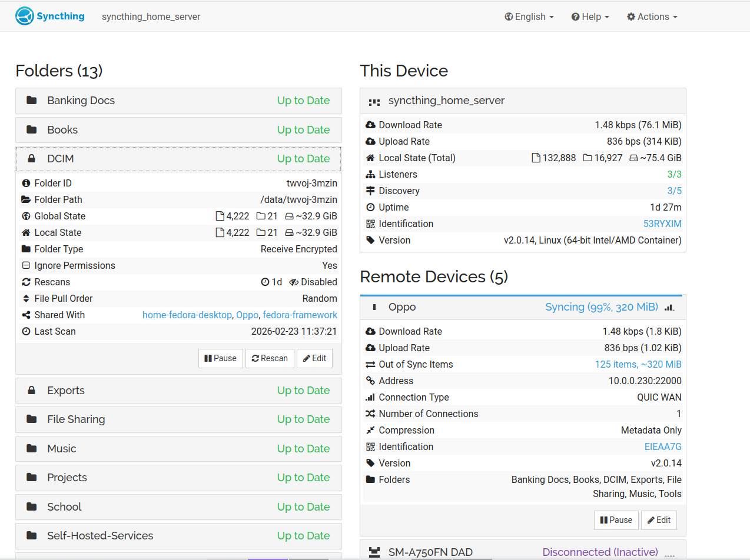Click the signal strength icon beside Oppo status
The height and width of the screenshot is (560, 750).
coord(669,307)
